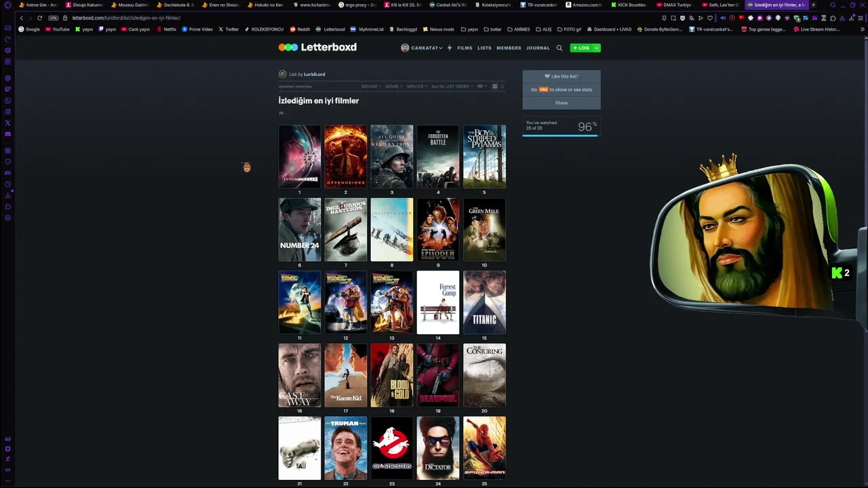
Task: Open the FOTO gif bookmark folder
Action: [x=569, y=29]
